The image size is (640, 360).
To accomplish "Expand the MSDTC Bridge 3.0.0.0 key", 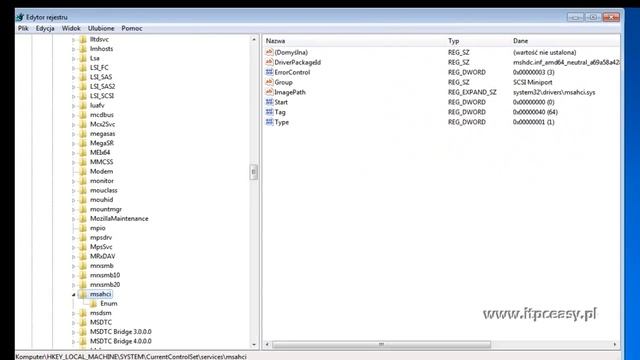I will click(73, 332).
